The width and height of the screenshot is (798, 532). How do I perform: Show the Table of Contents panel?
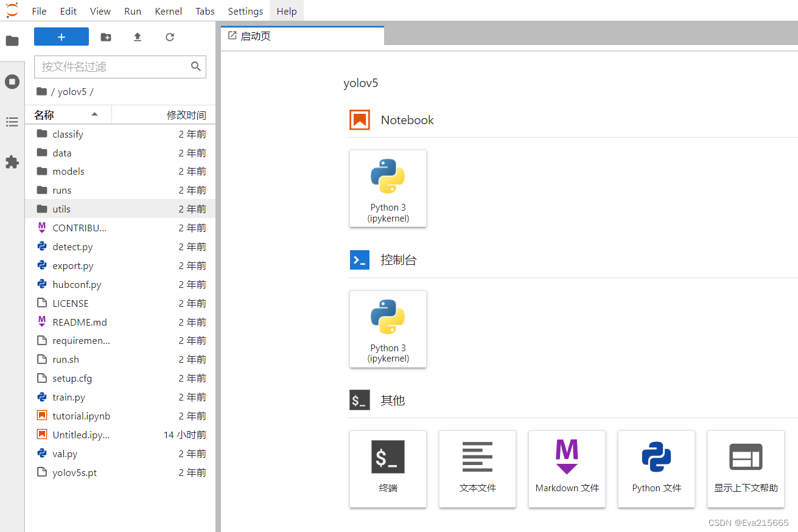[12, 122]
